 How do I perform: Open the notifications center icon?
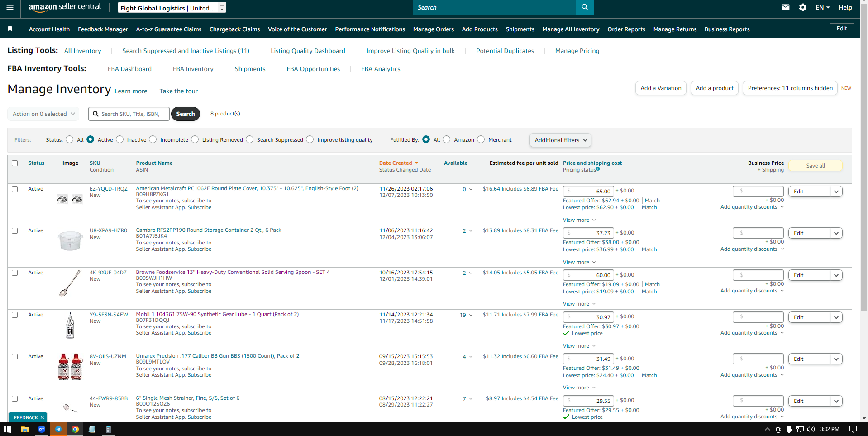click(x=853, y=429)
